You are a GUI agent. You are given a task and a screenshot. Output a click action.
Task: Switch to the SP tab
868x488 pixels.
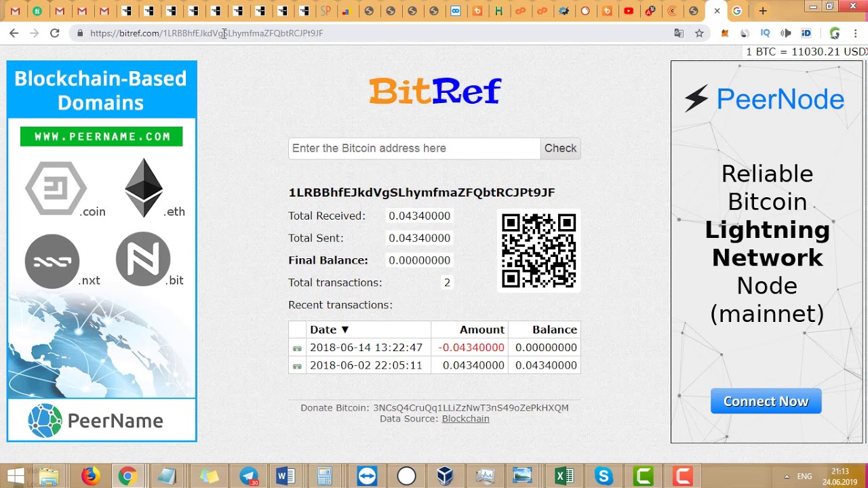(325, 11)
